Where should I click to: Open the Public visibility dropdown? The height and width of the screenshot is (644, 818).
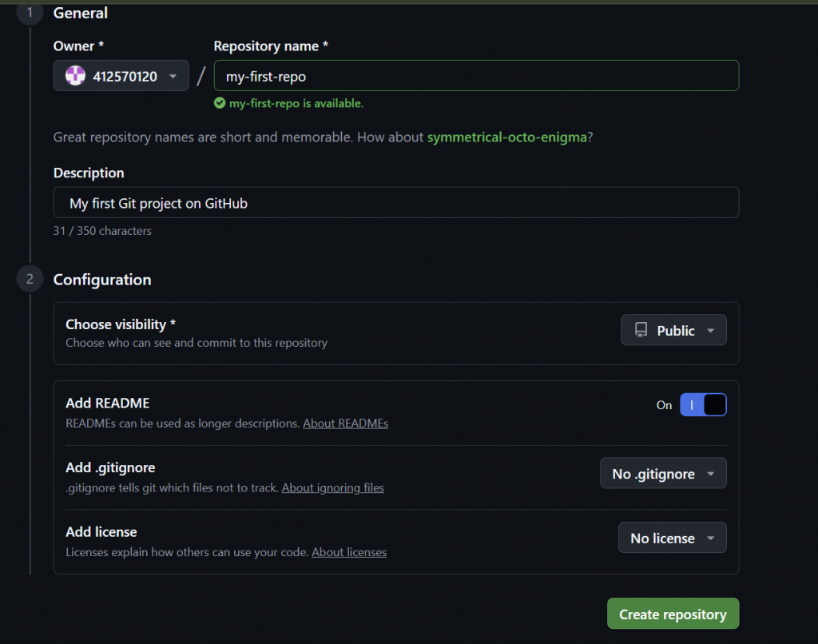(x=673, y=330)
